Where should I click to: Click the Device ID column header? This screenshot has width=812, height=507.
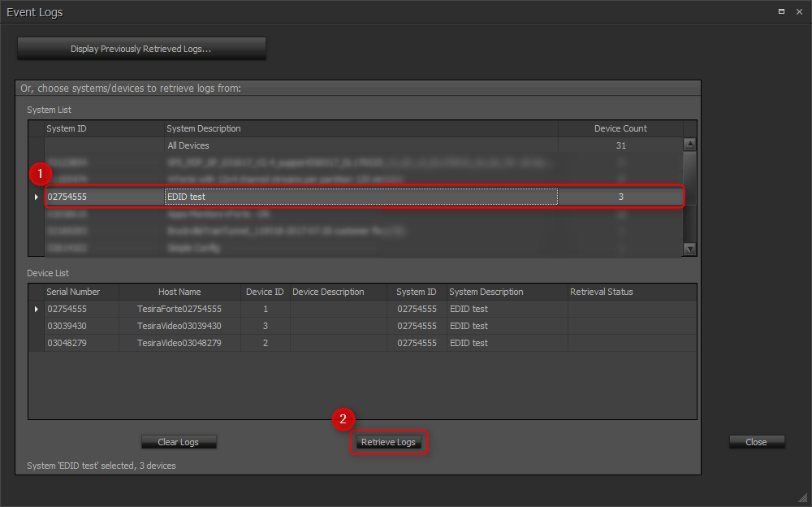[266, 292]
